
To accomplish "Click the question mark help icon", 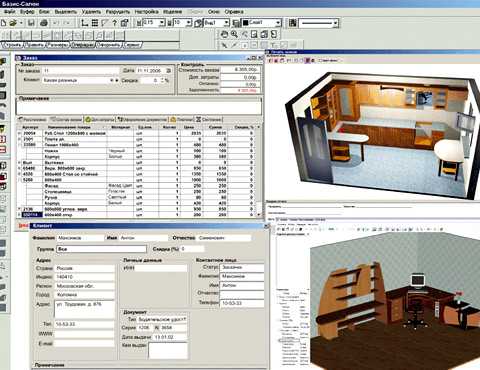I will (115, 23).
